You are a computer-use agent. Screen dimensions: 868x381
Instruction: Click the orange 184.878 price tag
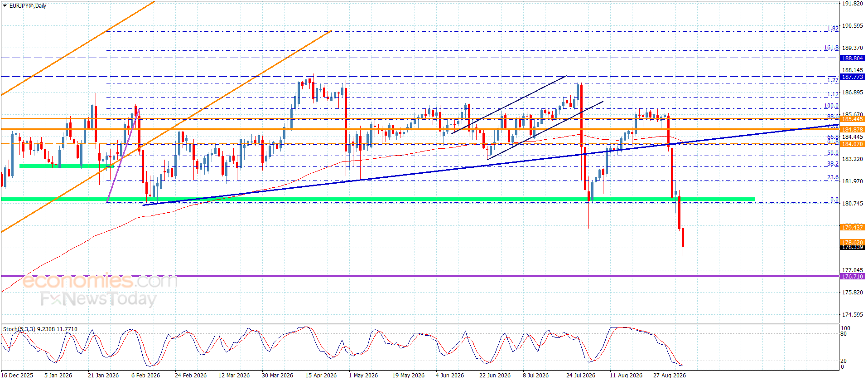tap(852, 130)
